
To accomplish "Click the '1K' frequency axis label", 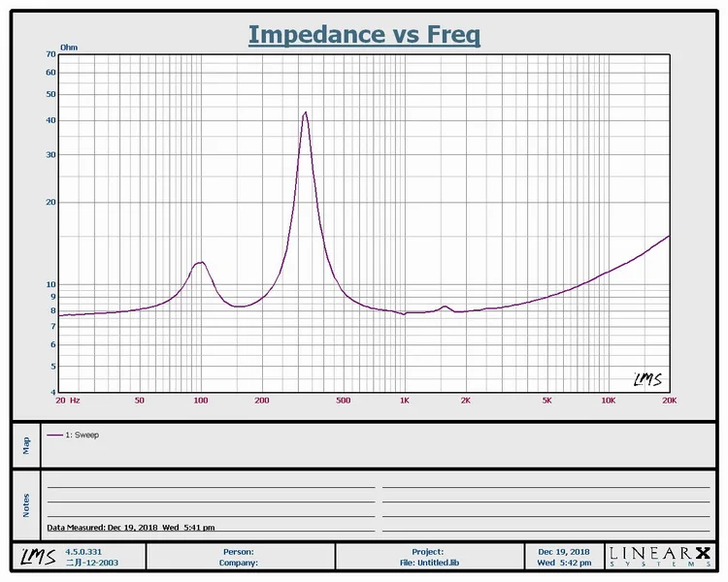I will (x=405, y=400).
